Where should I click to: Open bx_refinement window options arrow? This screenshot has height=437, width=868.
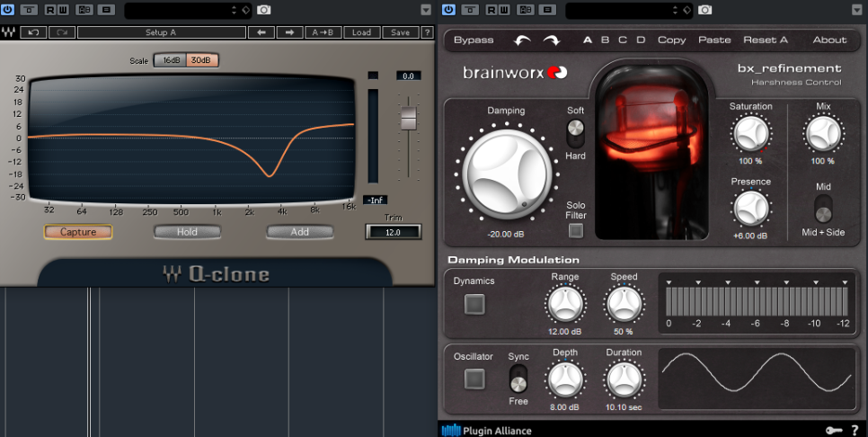tap(857, 10)
